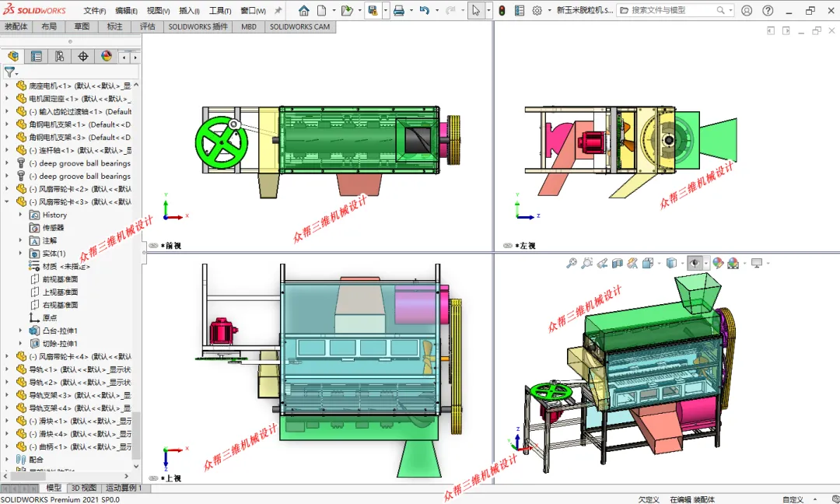Toggle link-views icon beside 前视 label
Image resolution: width=840 pixels, height=504 pixels.
pyautogui.click(x=153, y=246)
